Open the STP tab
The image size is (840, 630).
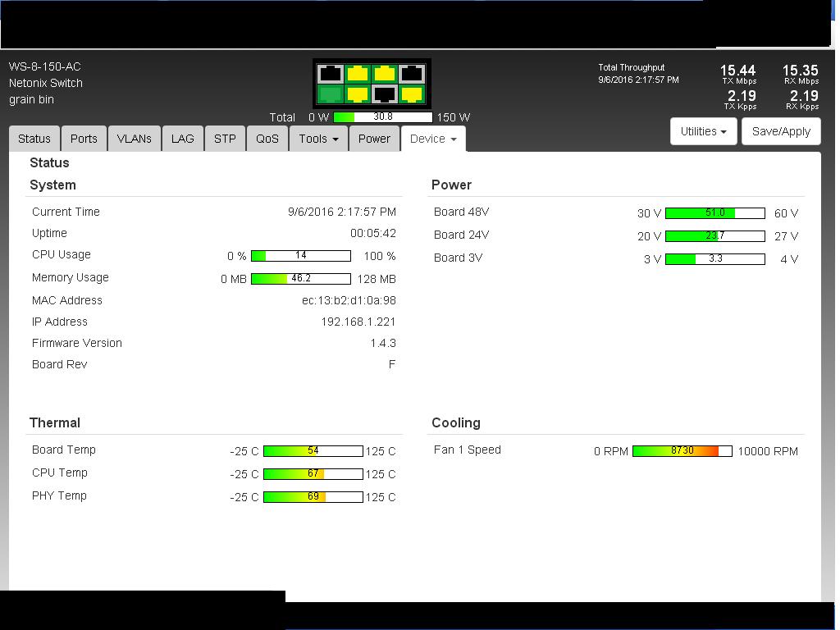coord(225,139)
